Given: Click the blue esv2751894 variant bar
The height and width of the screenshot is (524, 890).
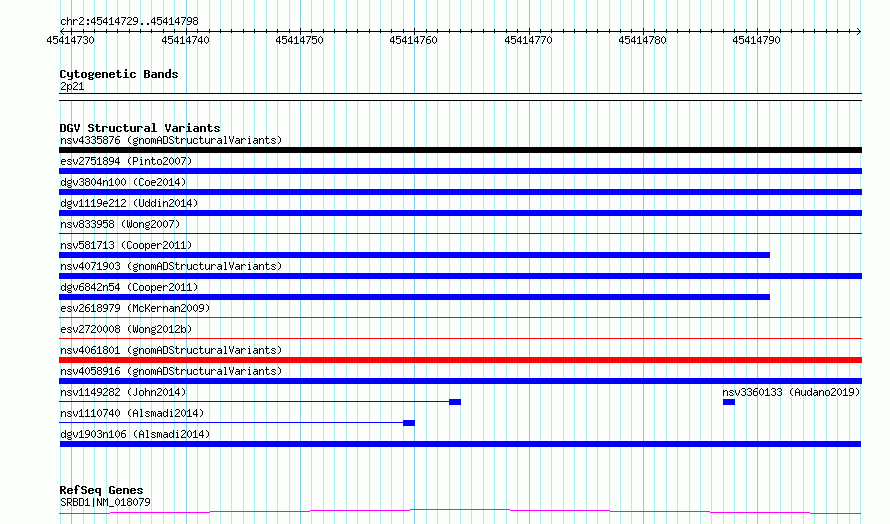Looking at the screenshot, I should pyautogui.click(x=460, y=171).
